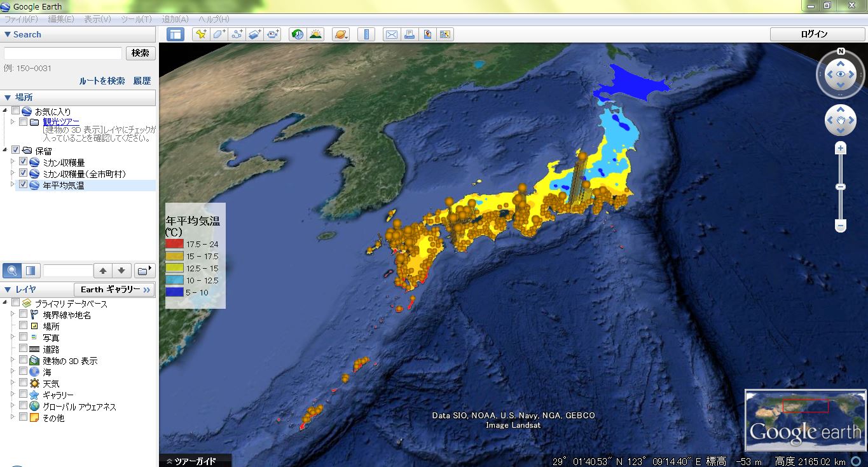Click the print icon in toolbar
This screenshot has height=467, width=868.
410,34
